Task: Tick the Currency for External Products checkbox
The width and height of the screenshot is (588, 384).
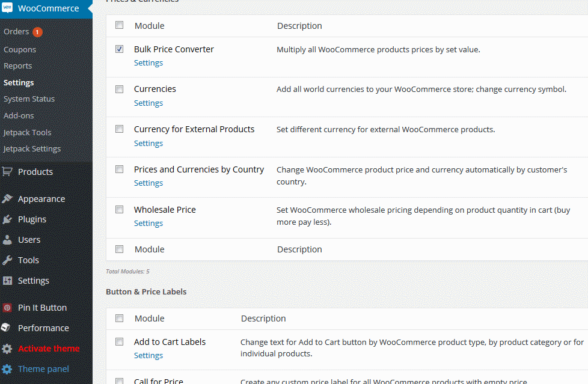Action: tap(119, 129)
